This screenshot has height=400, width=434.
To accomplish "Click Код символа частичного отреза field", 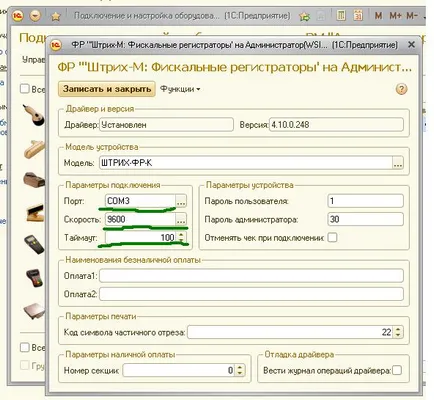I will [290, 332].
